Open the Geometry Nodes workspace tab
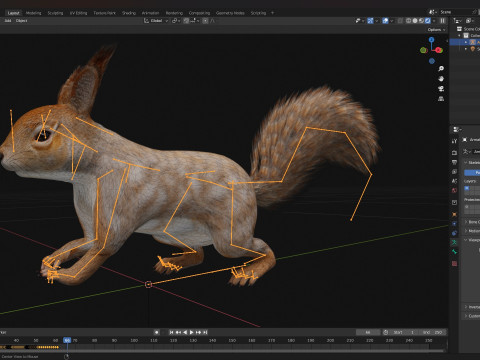The height and width of the screenshot is (360, 480). click(x=230, y=13)
